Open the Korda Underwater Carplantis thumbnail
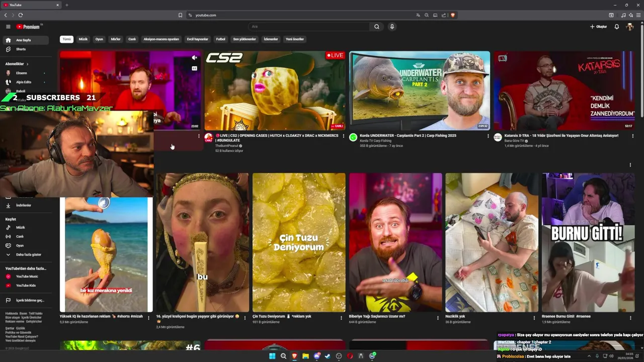 420,90
